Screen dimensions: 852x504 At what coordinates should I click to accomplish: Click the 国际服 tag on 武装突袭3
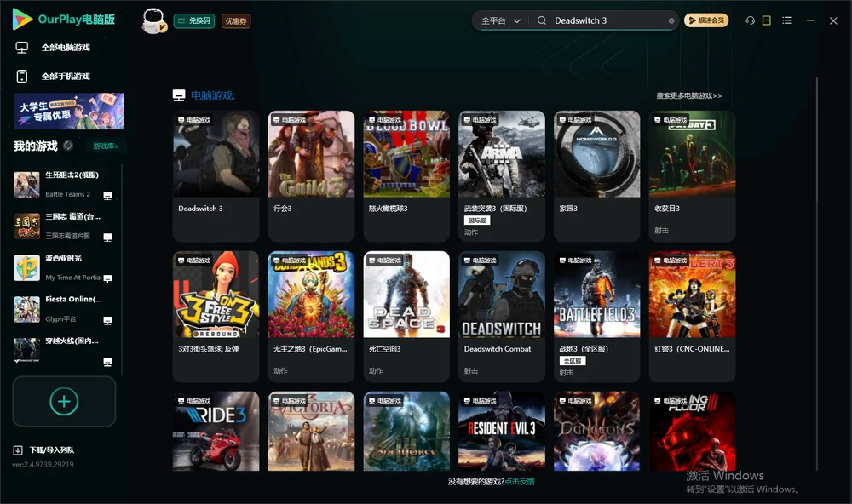tap(477, 220)
